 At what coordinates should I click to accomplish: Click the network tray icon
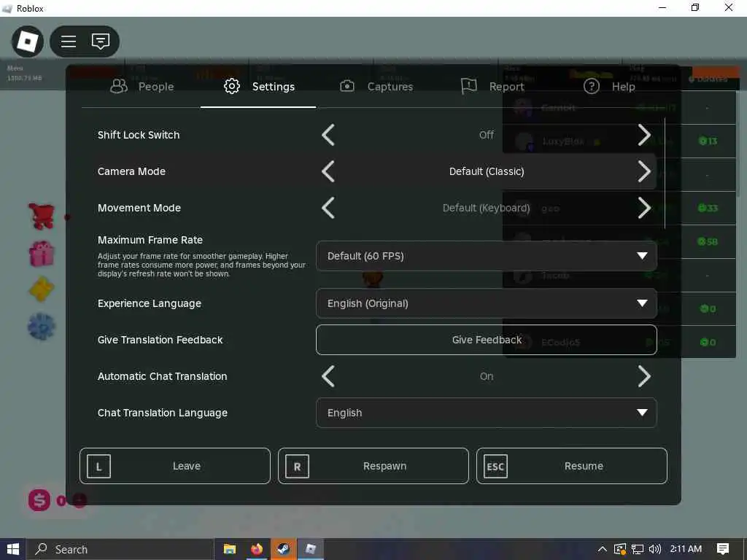click(x=638, y=549)
